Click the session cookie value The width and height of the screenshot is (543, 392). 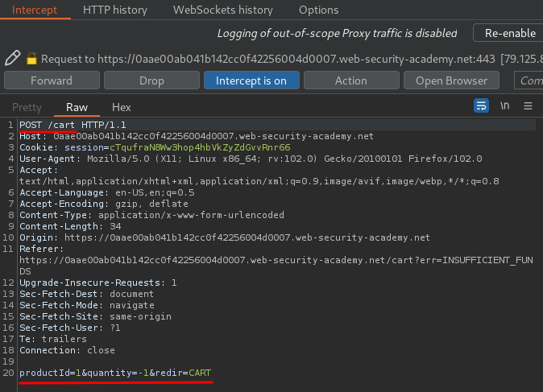pyautogui.click(x=200, y=147)
